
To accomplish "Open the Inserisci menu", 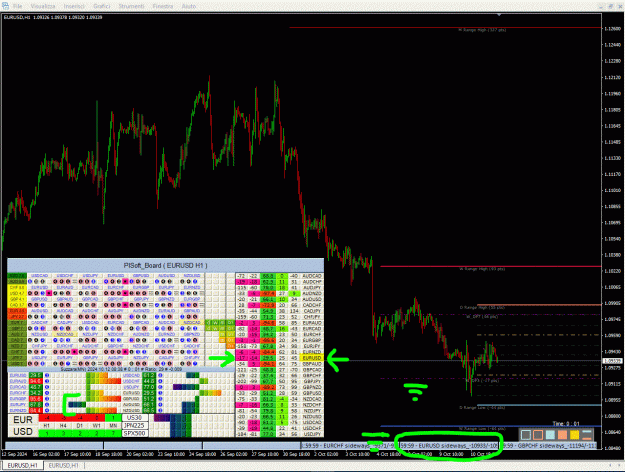I will (74, 6).
